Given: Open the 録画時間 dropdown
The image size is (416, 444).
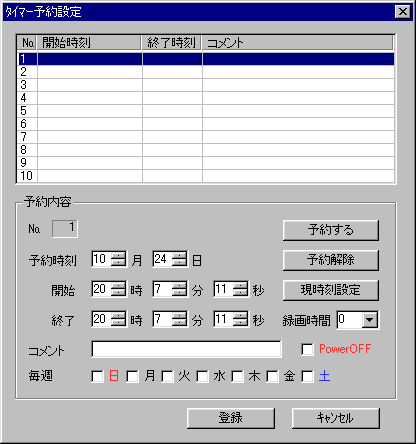Looking at the screenshot, I should point(370,320).
